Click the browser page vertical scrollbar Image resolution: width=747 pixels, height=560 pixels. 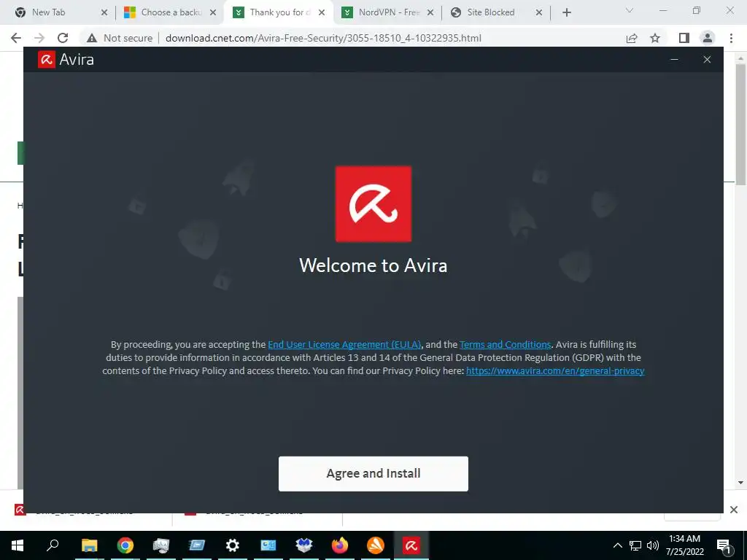tap(741, 125)
